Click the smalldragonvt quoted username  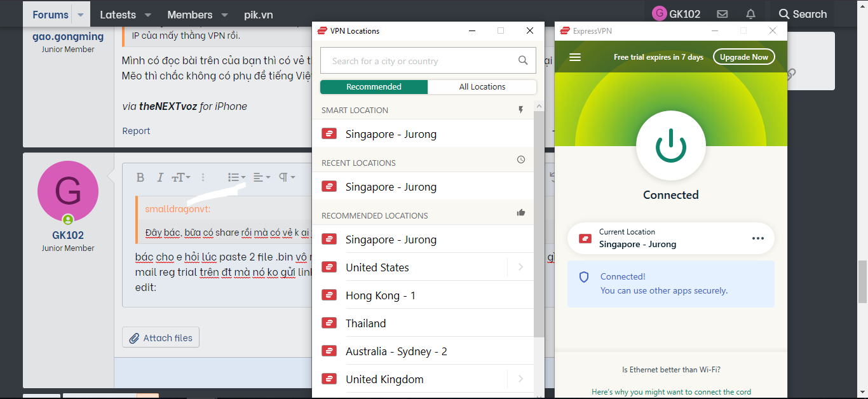pos(177,209)
